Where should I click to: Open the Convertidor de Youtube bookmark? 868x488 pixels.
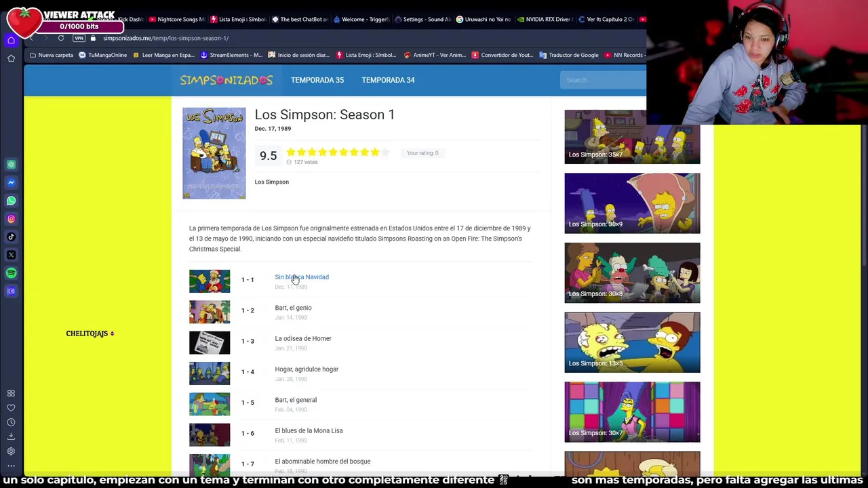click(502, 55)
